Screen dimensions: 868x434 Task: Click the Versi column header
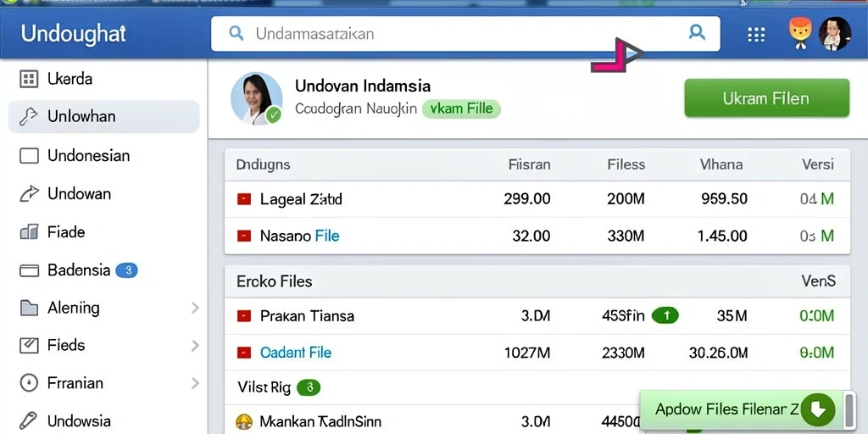(x=818, y=164)
